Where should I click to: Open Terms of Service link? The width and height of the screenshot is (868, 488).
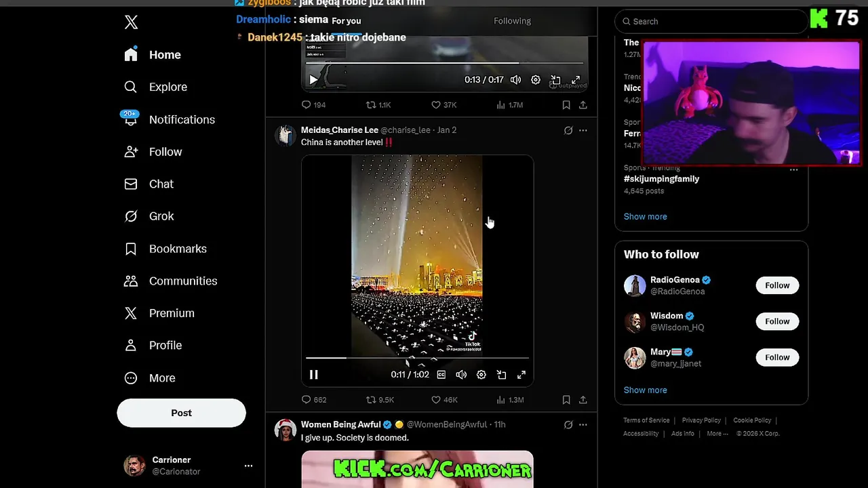click(646, 420)
